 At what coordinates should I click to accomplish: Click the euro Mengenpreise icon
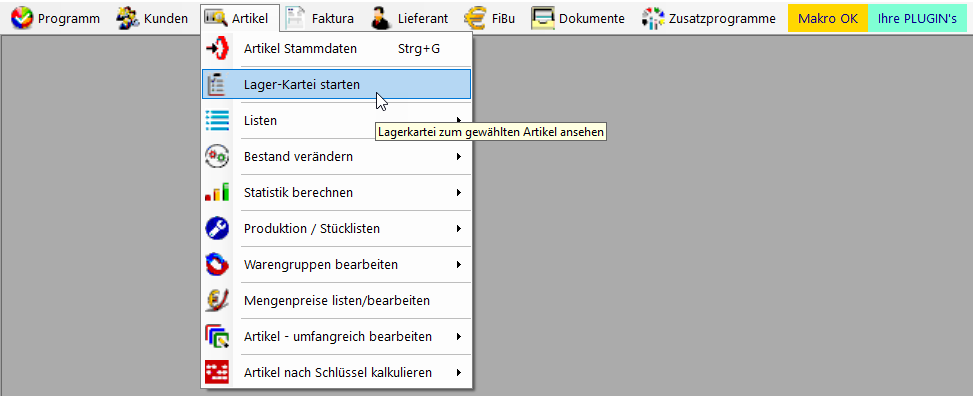[x=217, y=300]
